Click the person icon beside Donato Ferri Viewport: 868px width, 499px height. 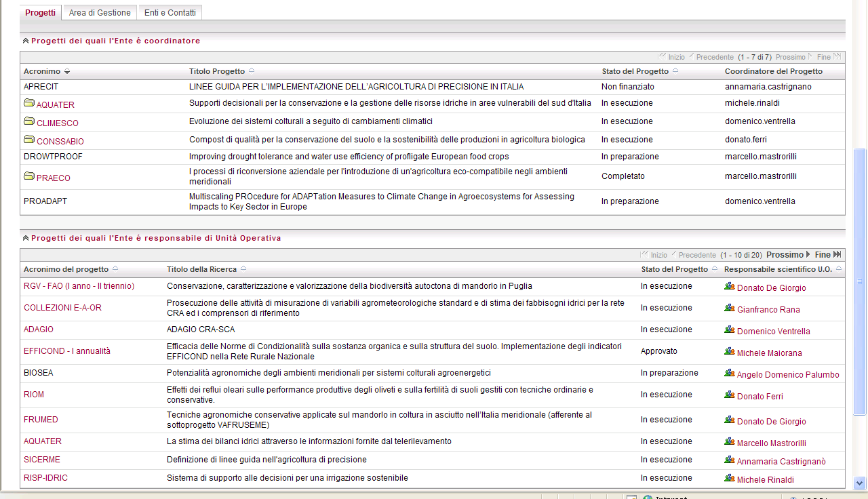click(730, 395)
